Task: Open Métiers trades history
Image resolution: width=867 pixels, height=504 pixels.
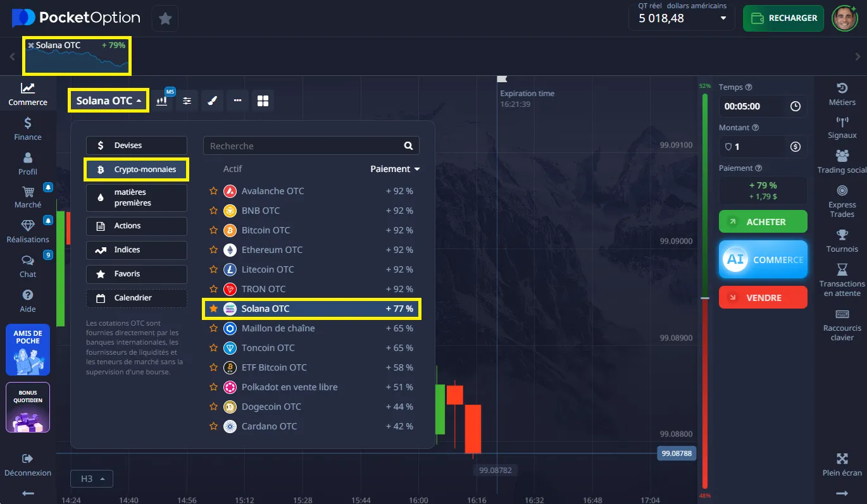Action: point(842,94)
